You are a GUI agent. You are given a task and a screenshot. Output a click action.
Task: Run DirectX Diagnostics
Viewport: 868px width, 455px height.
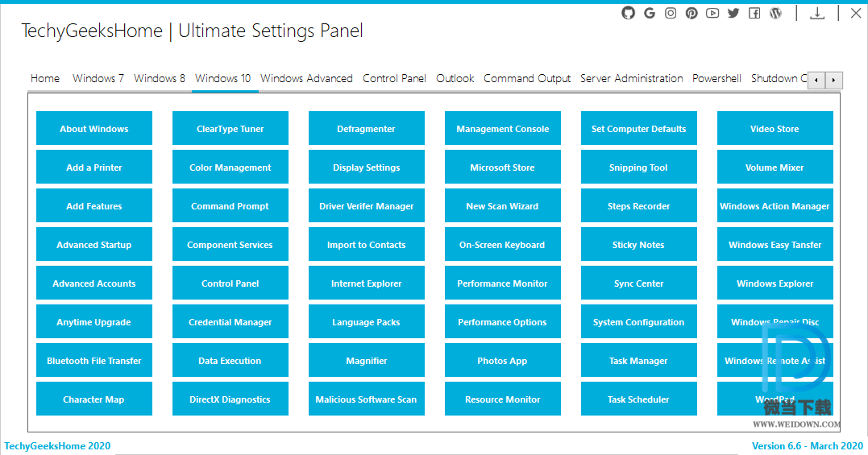click(x=230, y=399)
